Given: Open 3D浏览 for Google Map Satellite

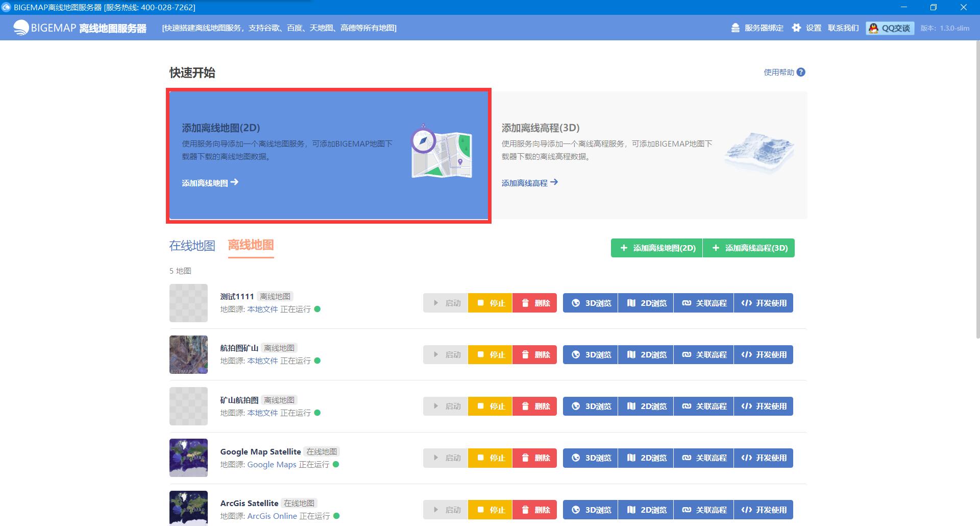Looking at the screenshot, I should click(x=591, y=458).
